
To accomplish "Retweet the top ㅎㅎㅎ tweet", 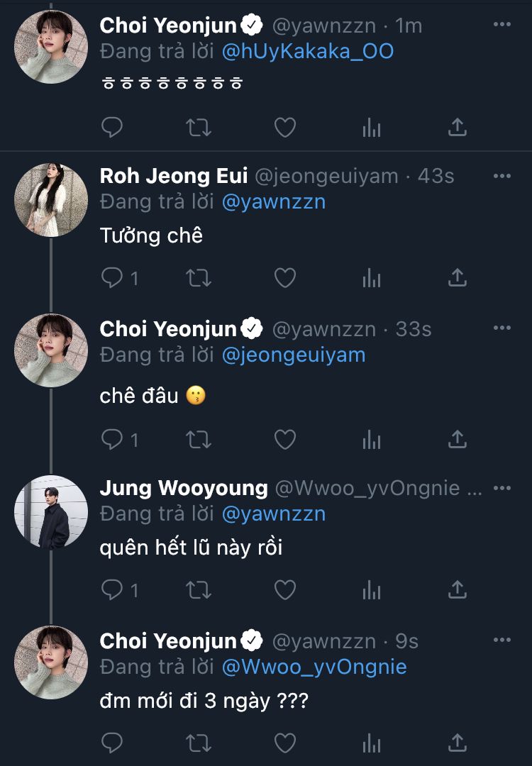I will click(x=199, y=128).
